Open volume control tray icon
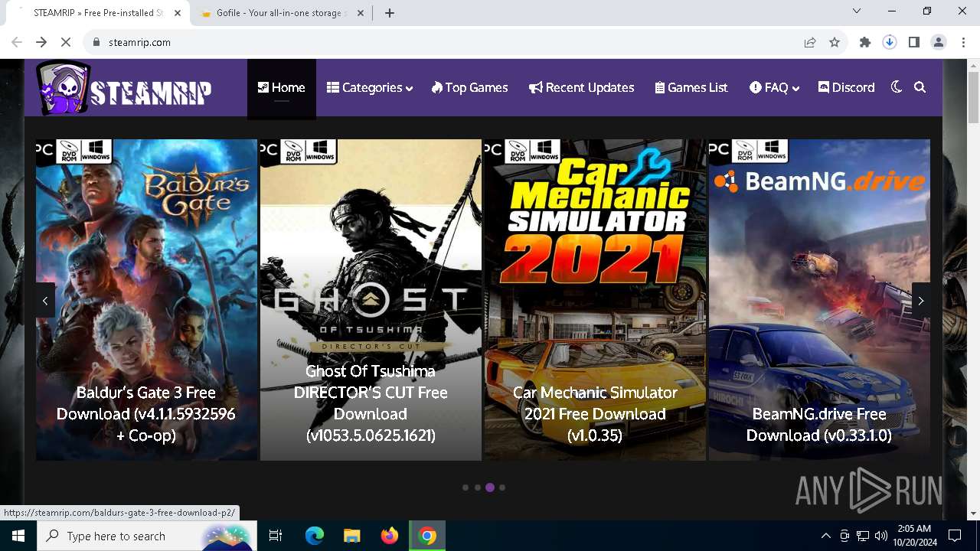This screenshot has width=980, height=551. [880, 536]
